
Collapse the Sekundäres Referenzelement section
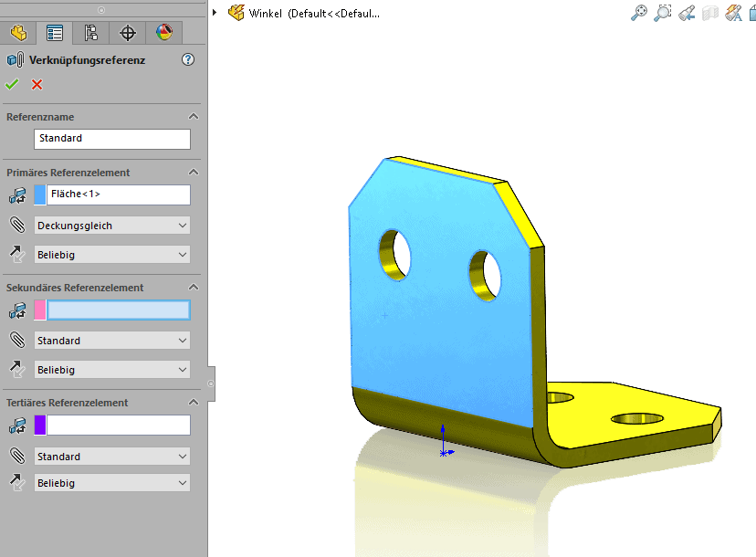tap(194, 288)
